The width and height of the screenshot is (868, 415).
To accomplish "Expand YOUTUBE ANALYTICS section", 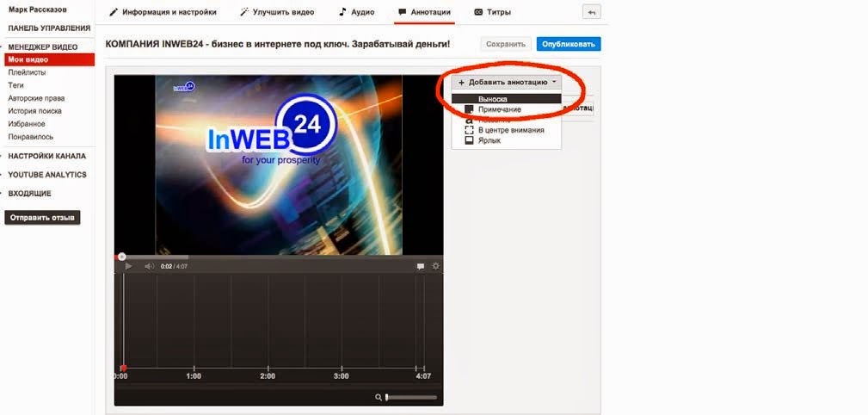I will tap(47, 175).
